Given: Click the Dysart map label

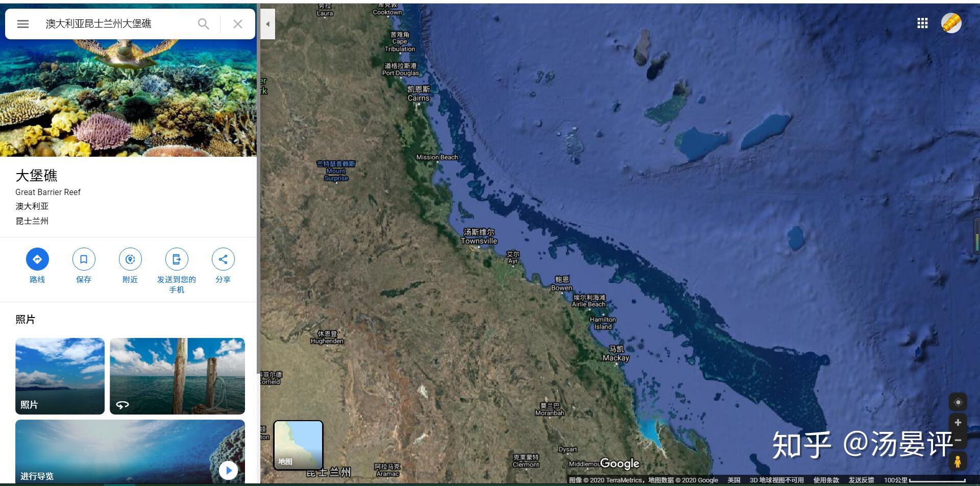Looking at the screenshot, I should pyautogui.click(x=568, y=449).
